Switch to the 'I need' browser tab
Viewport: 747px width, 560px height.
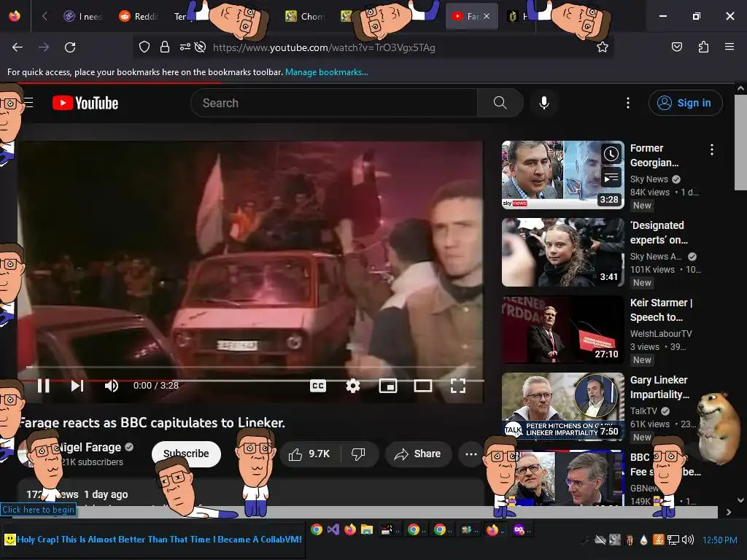tap(83, 16)
